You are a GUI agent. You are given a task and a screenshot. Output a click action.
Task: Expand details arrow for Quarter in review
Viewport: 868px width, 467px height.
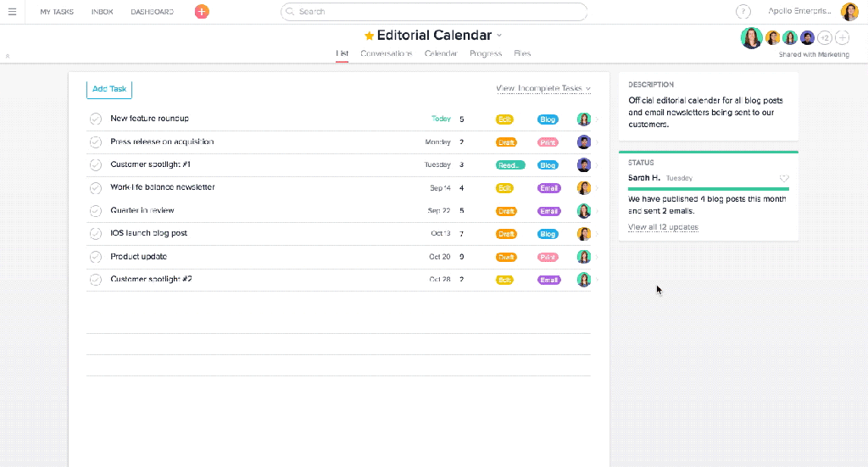point(597,211)
